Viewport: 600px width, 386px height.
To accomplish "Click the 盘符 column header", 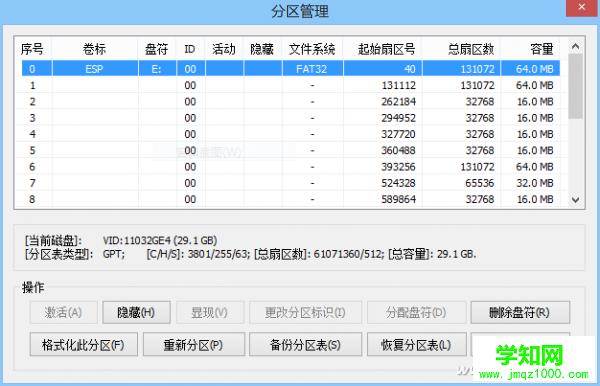I will click(157, 49).
